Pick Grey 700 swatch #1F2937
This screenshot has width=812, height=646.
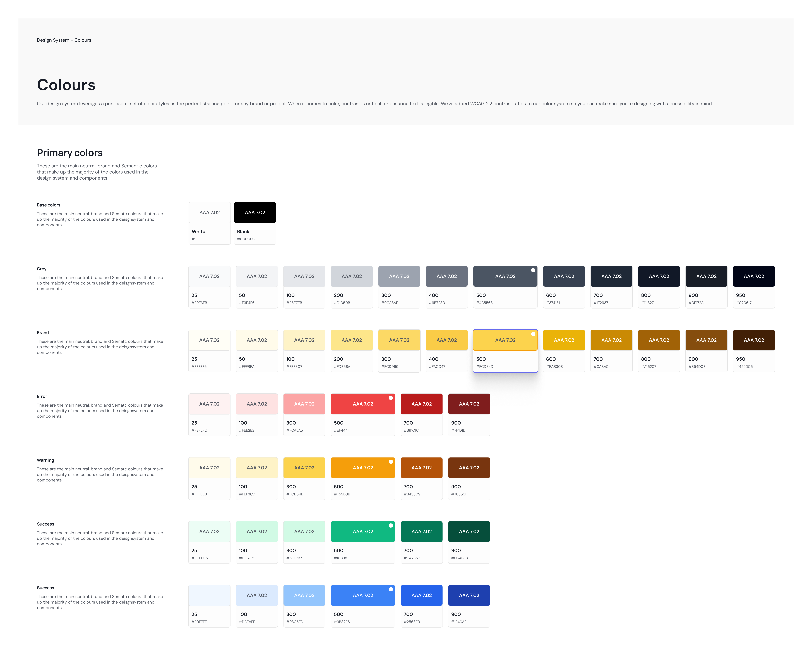[612, 287]
